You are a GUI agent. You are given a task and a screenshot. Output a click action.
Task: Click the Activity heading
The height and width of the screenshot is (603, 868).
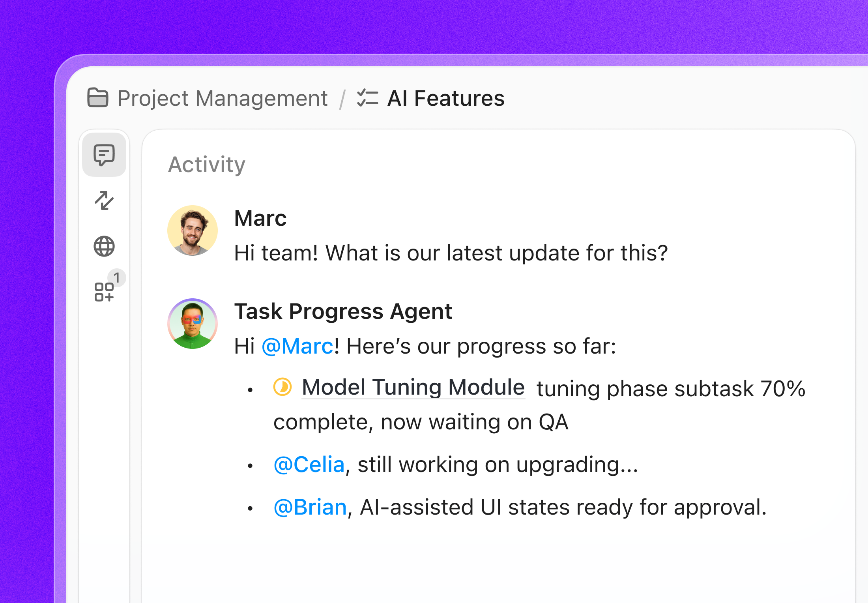tap(206, 165)
